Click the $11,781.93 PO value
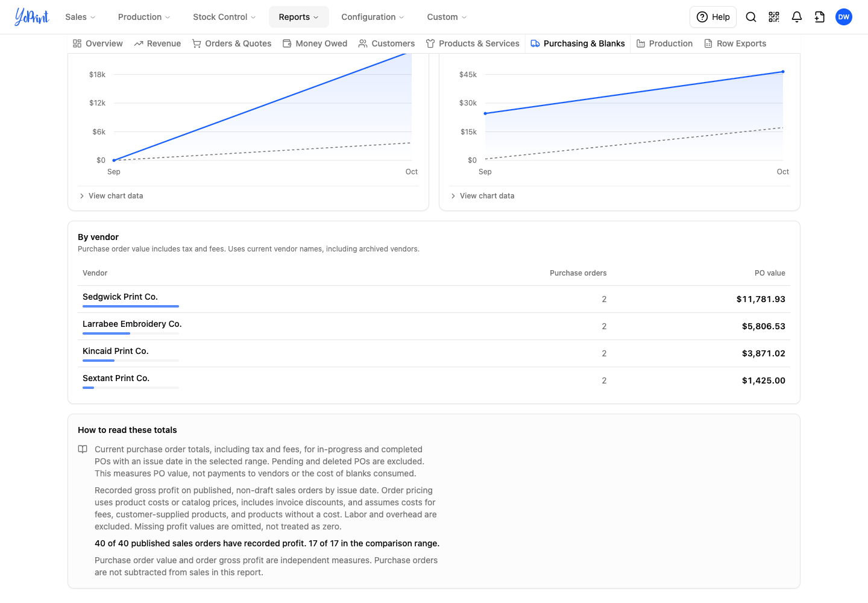The width and height of the screenshot is (868, 603). pos(761,299)
